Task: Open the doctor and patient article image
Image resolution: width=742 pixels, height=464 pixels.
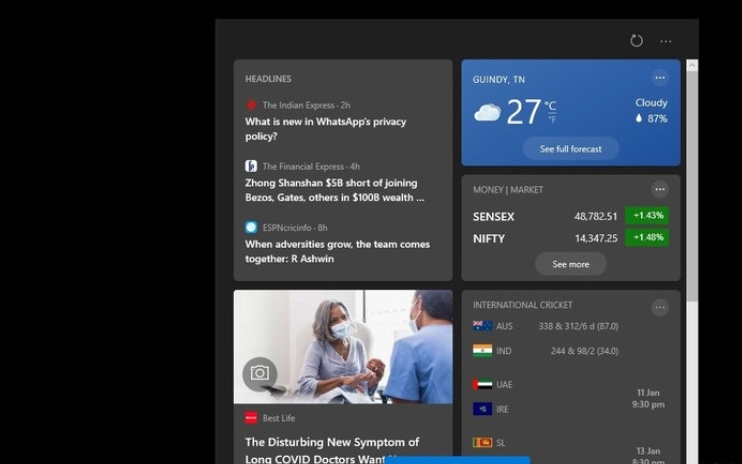Action: (343, 347)
